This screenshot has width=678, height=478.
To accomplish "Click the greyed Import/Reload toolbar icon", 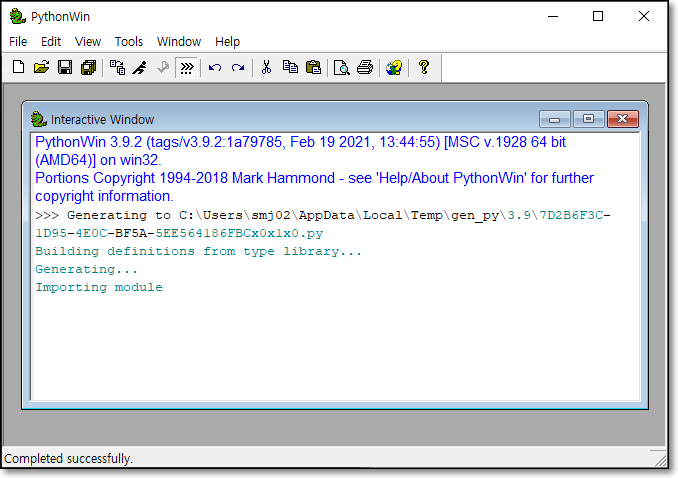I will coord(163,67).
